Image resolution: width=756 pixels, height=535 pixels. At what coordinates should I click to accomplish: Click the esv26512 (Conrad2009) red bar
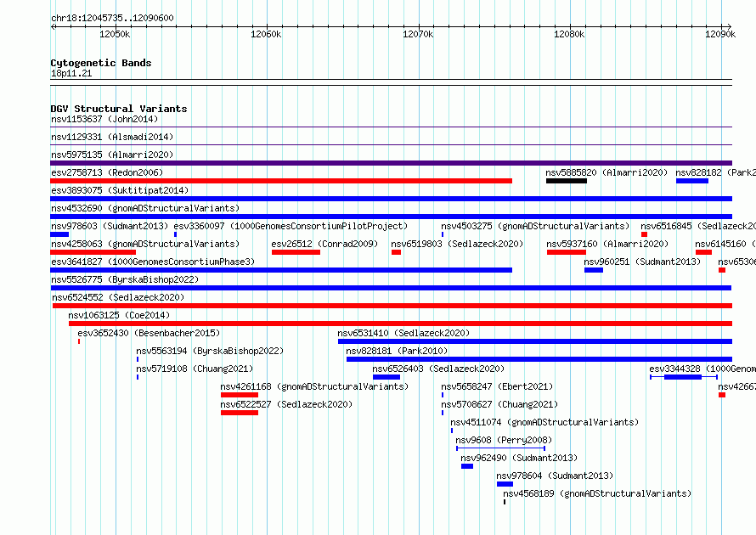pyautogui.click(x=296, y=252)
